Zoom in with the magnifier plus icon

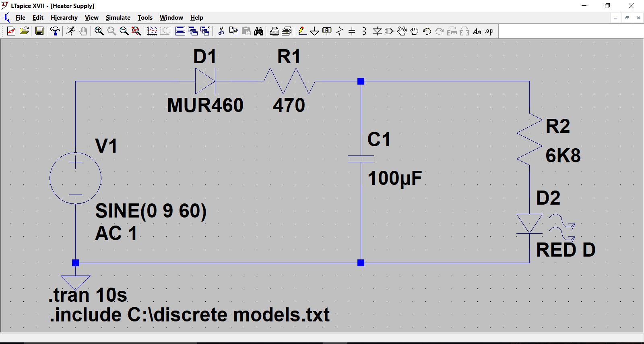(99, 31)
